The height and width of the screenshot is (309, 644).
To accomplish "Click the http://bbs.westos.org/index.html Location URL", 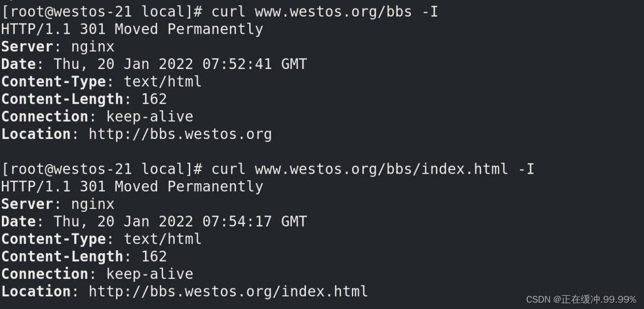I will click(x=228, y=291).
